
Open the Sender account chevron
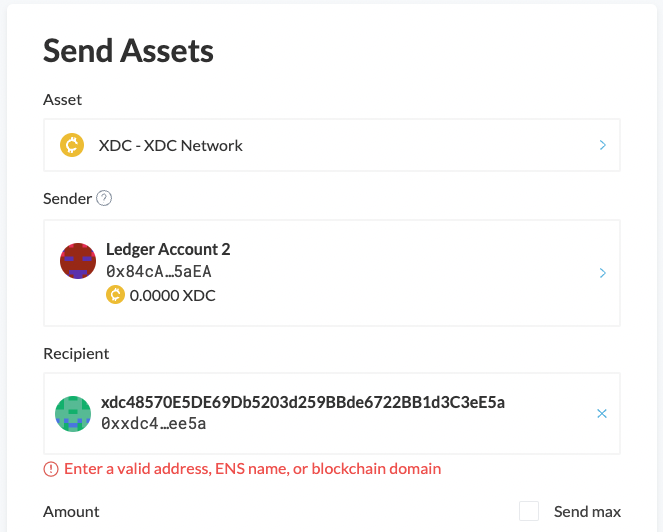602,273
